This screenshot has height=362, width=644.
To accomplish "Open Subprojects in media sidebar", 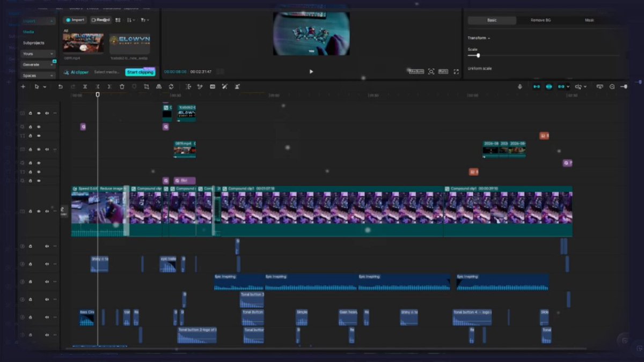I will [34, 43].
